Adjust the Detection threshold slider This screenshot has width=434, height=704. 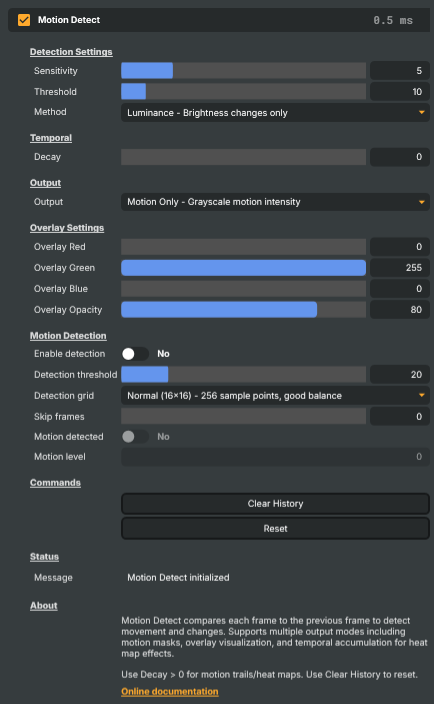pos(243,374)
